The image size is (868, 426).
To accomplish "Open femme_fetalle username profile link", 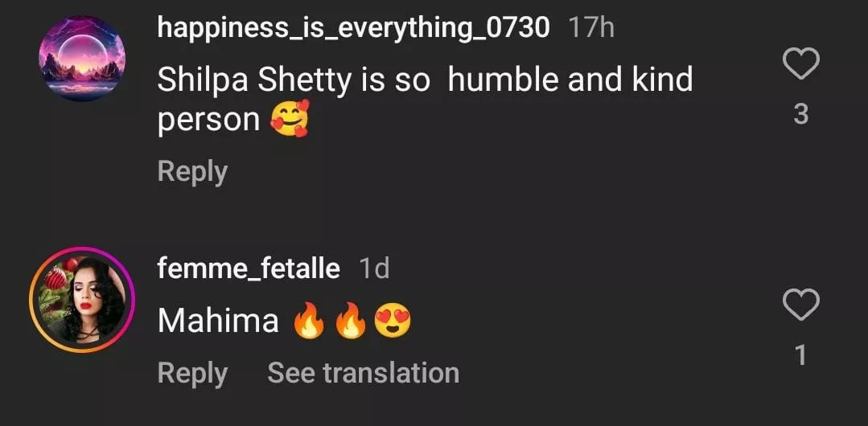I will point(249,268).
